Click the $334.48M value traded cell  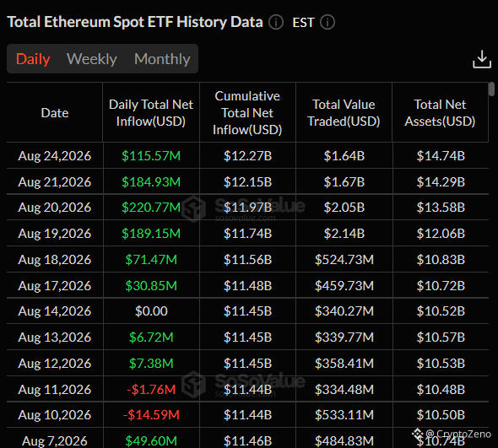click(x=344, y=390)
